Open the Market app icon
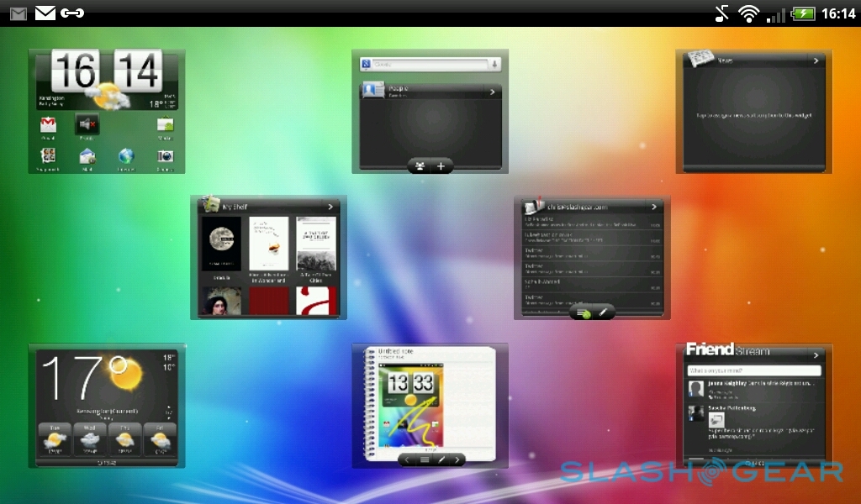 coord(166,126)
